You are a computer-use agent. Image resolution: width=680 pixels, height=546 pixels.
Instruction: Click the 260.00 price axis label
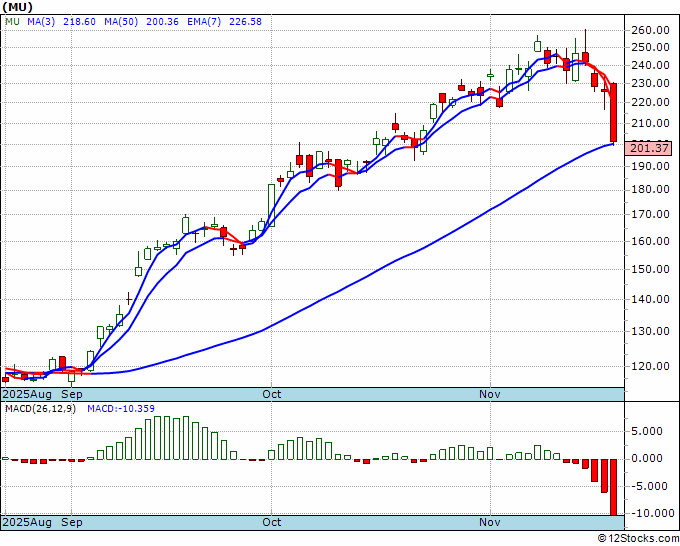click(650, 30)
